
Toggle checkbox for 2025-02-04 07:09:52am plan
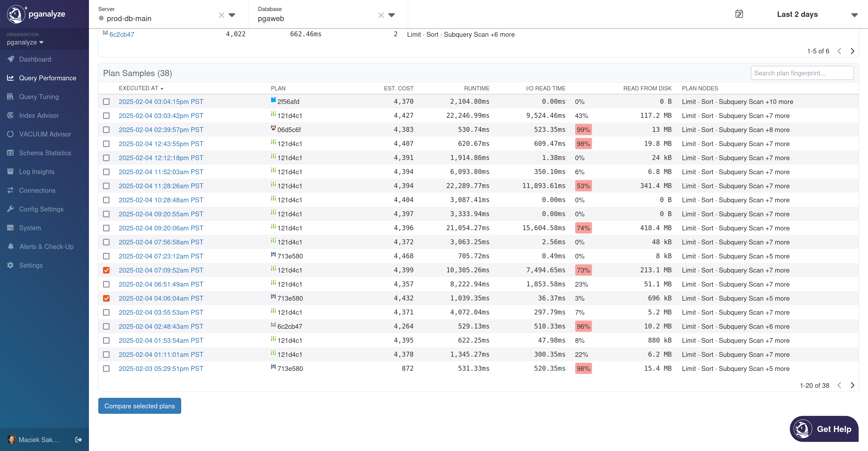106,270
